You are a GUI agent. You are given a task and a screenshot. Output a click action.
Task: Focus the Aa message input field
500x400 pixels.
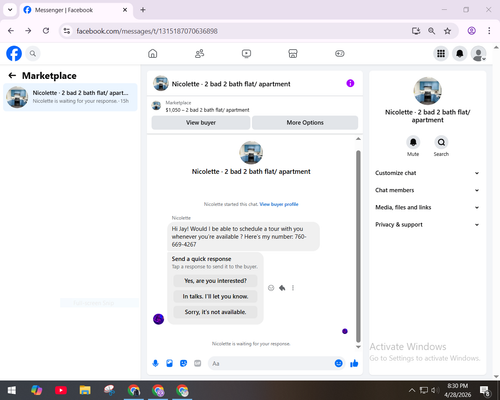271,363
